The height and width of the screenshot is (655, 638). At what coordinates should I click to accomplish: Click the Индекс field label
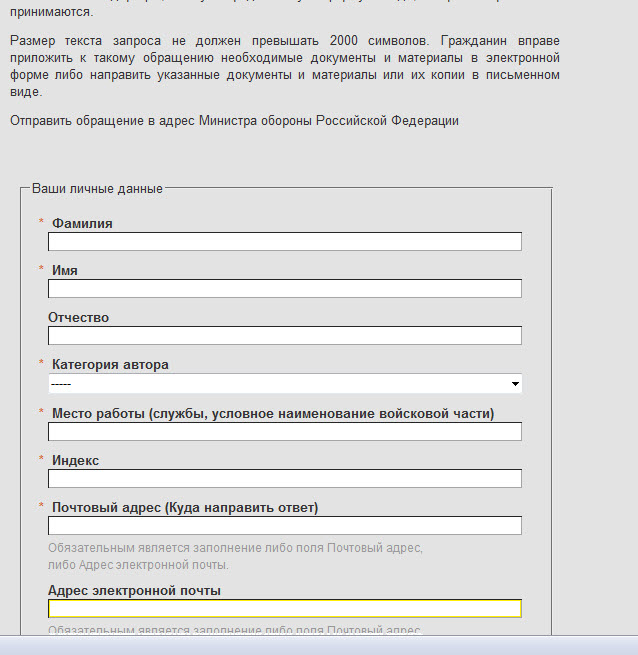click(x=75, y=461)
